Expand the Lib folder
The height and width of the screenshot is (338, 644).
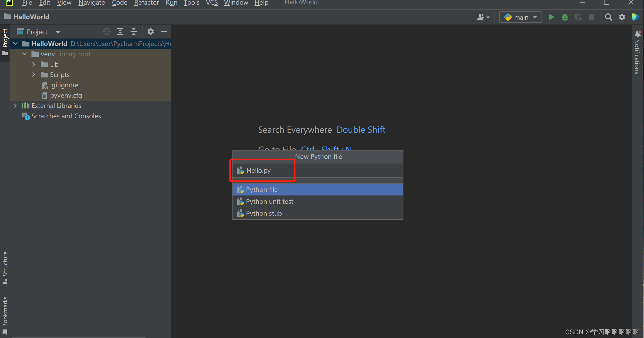[x=34, y=64]
